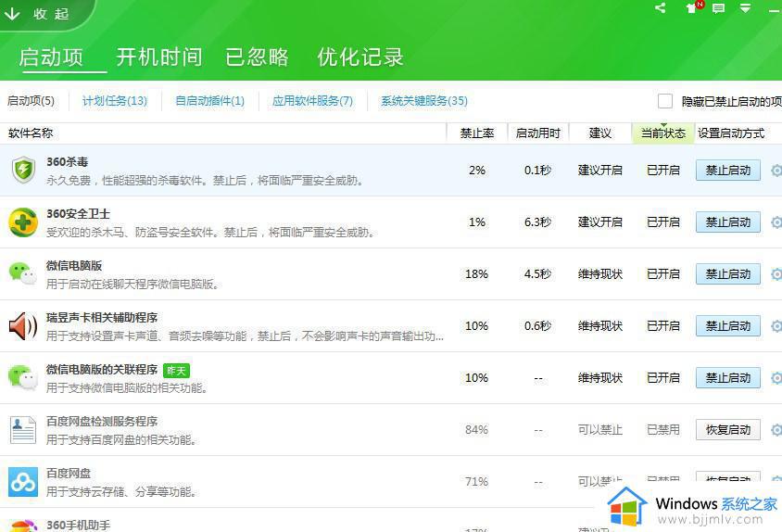The width and height of the screenshot is (782, 532).
Task: Switch to the 优化记录 tab
Action: click(x=360, y=57)
